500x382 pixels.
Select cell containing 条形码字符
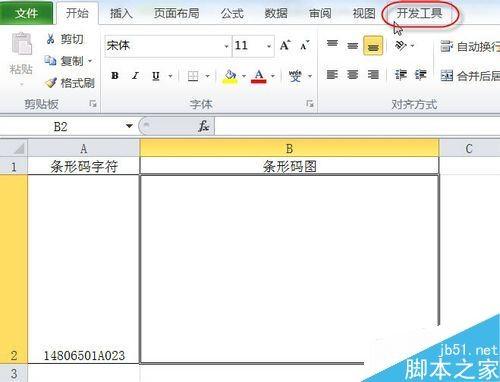tap(83, 166)
